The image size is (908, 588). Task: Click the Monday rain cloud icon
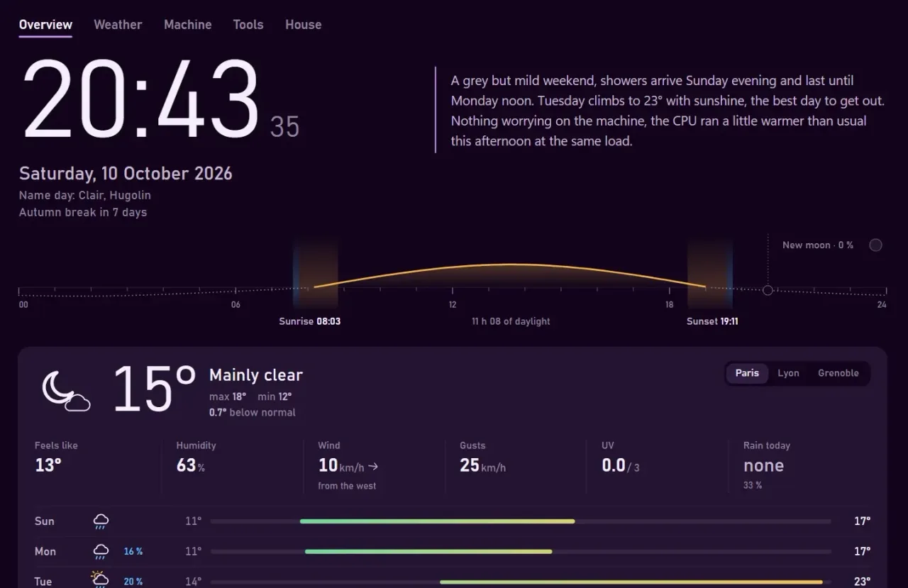101,552
